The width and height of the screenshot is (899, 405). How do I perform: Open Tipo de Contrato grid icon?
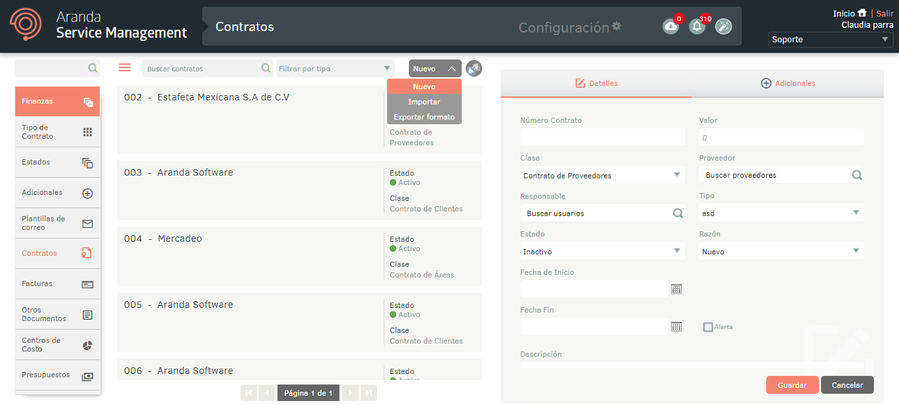point(87,132)
